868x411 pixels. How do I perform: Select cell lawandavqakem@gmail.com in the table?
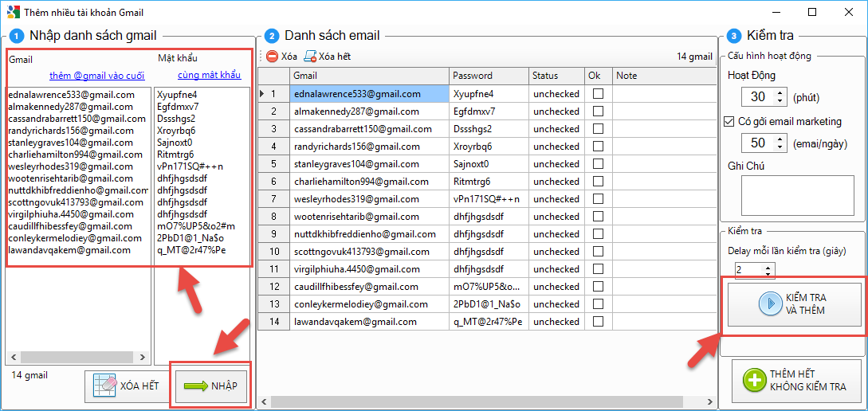click(369, 321)
